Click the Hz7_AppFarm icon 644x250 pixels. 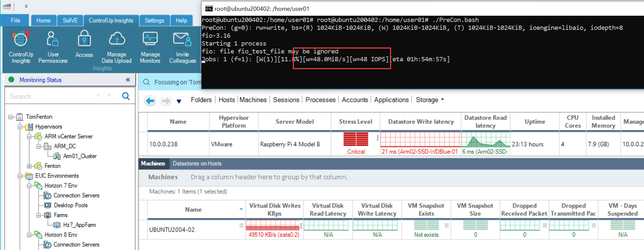pyautogui.click(x=57, y=225)
